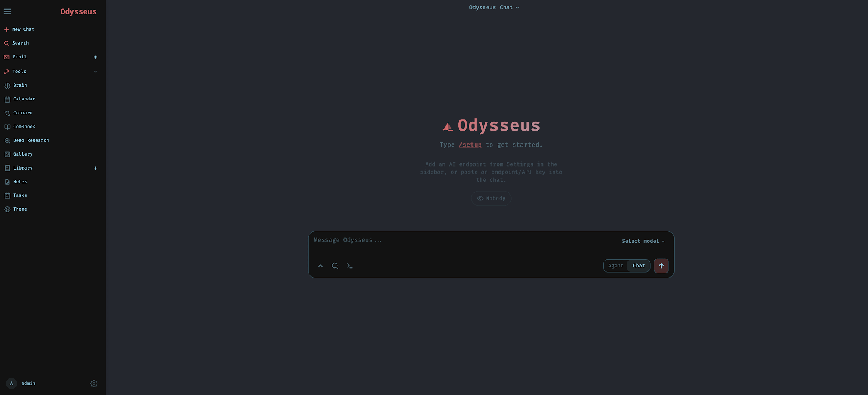Image resolution: width=868 pixels, height=395 pixels.
Task: Click the New Chat plus icon
Action: [x=6, y=29]
